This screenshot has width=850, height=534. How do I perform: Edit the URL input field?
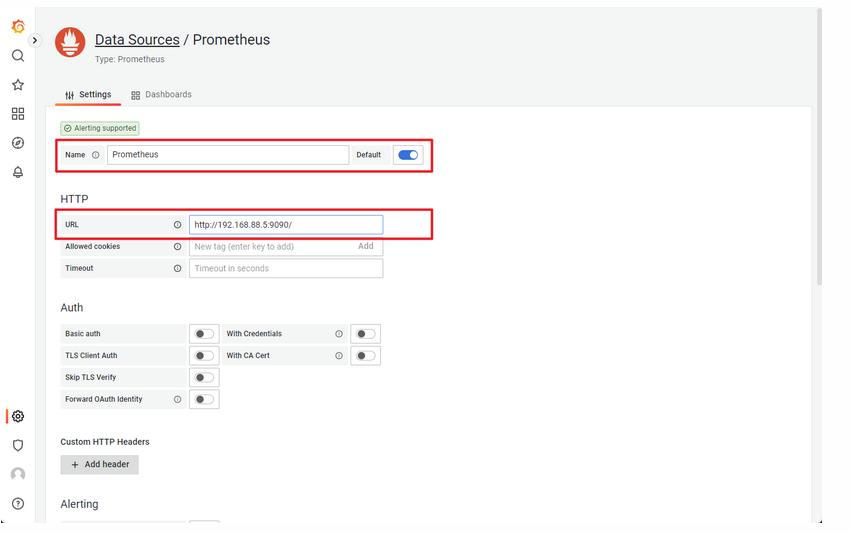coord(286,224)
